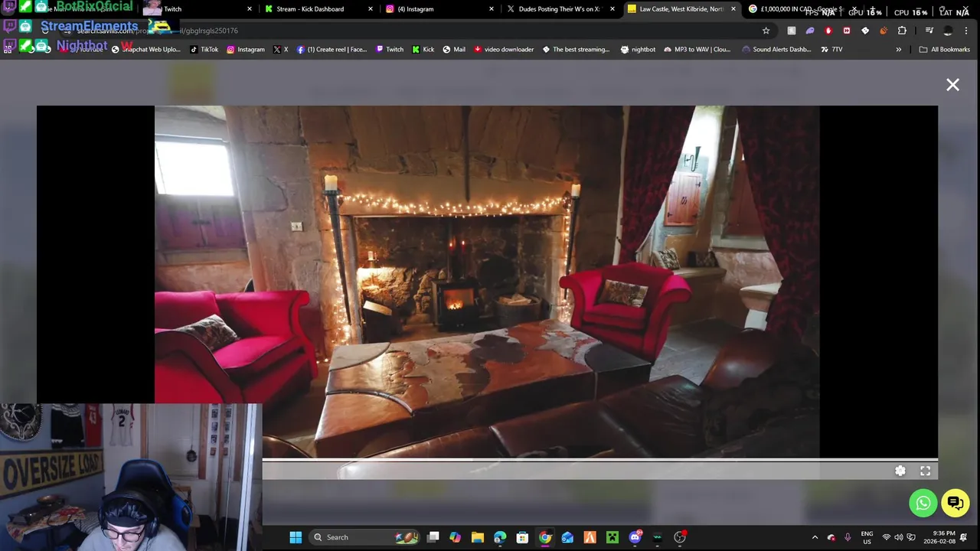Open the Mail bookmark

(x=453, y=50)
